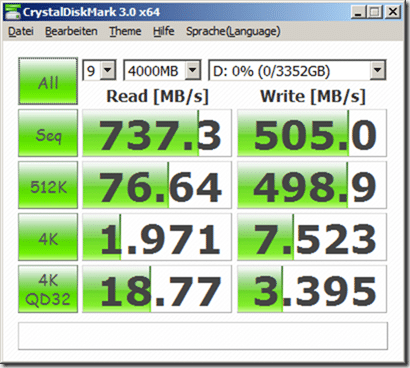Viewport: 410px width, 368px height.
Task: Start the 4K QD32 benchmark test
Action: (48, 289)
